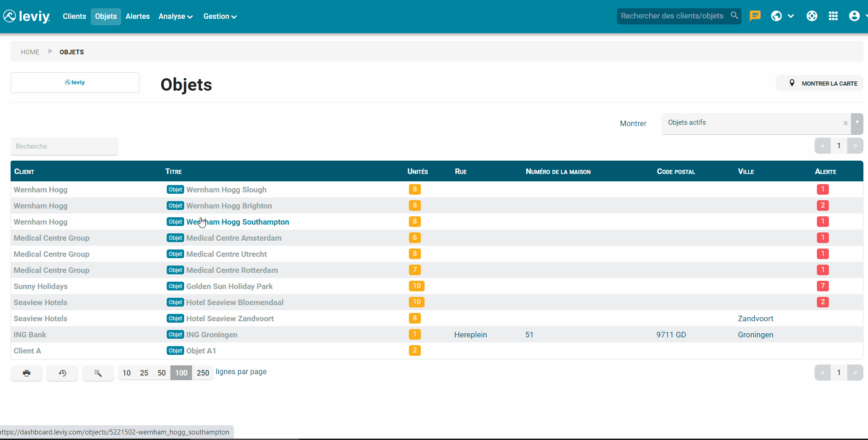Open Wernham Hogg Slough object
Viewport: 868px width, 440px height.
pos(227,190)
